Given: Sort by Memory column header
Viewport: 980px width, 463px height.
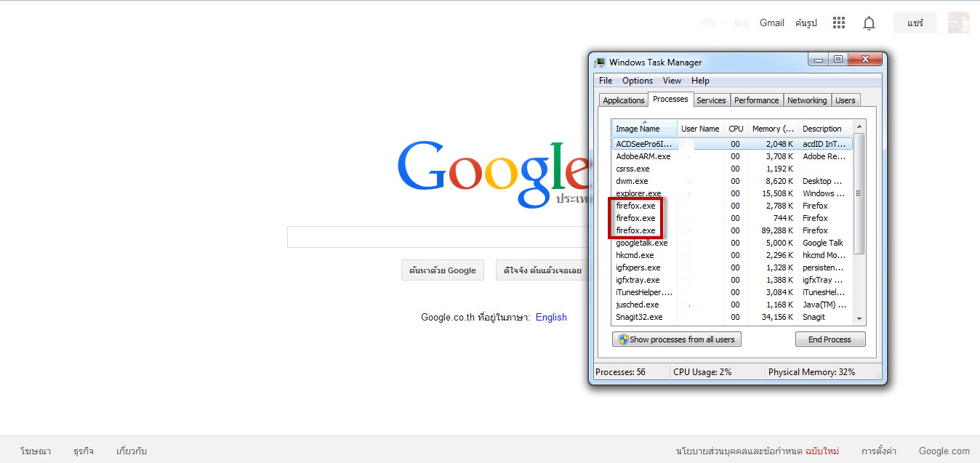Looking at the screenshot, I should click(773, 129).
